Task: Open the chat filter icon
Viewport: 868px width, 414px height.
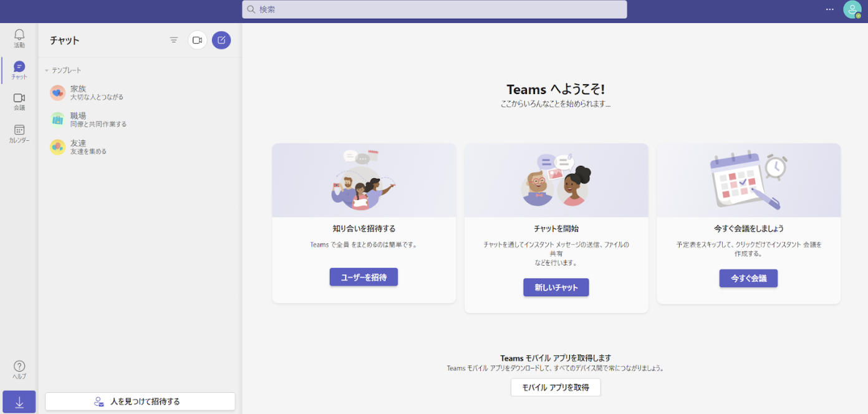Action: (x=174, y=40)
